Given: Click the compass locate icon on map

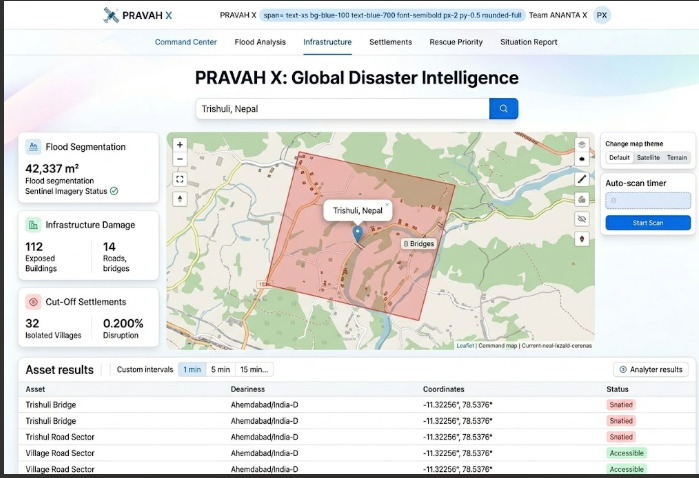Looking at the screenshot, I should coord(180,199).
